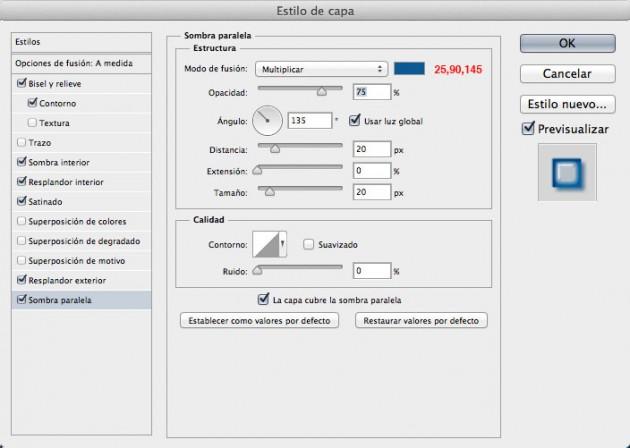
Task: Click the Cancelar button
Action: coord(567,74)
